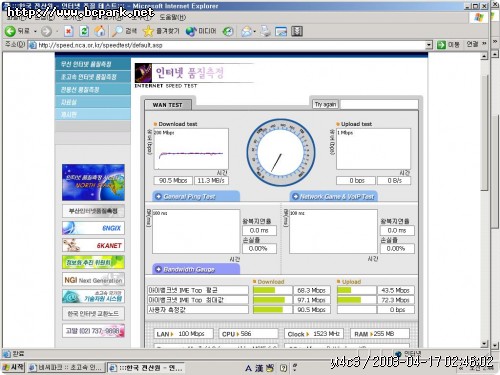Expand General Ping Test section
The height and width of the screenshot is (375, 500).
(x=196, y=196)
